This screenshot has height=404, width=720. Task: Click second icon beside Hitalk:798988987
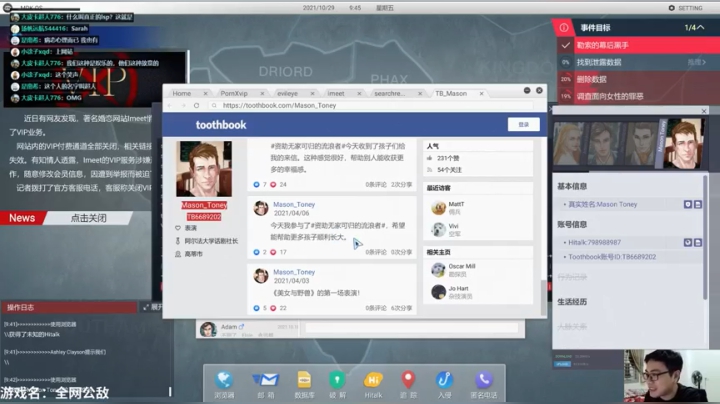click(x=698, y=242)
